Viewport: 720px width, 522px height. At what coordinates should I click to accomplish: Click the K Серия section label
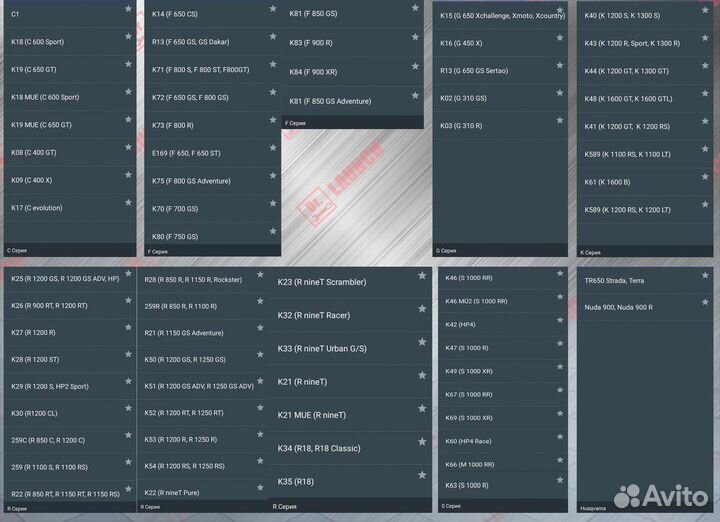pyautogui.click(x=592, y=253)
